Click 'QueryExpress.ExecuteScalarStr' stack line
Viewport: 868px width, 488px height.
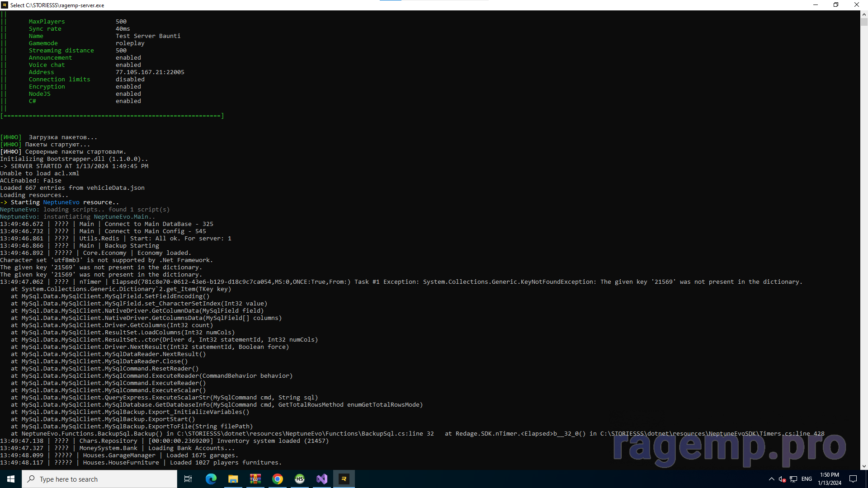coord(165,397)
